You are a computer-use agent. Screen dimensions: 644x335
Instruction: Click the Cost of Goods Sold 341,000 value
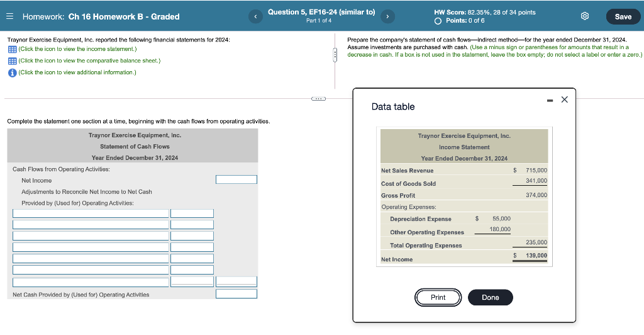536,181
